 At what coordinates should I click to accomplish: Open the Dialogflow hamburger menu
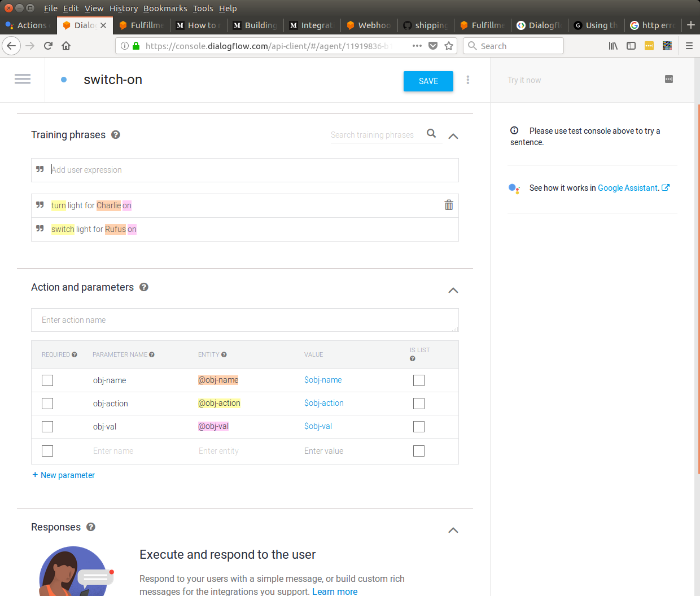23,79
